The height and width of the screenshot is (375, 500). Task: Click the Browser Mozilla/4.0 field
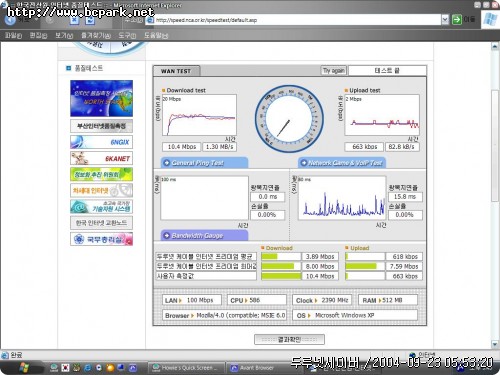click(x=224, y=315)
